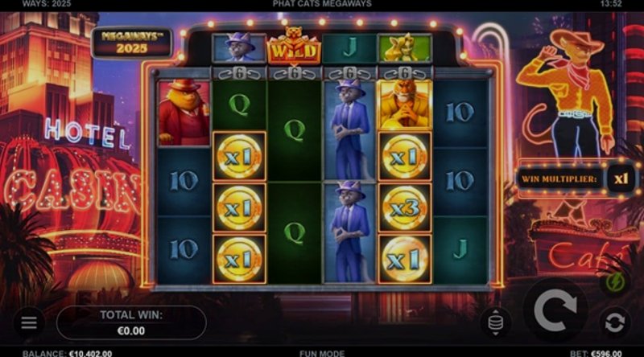The height and width of the screenshot is (357, 644).
Task: Open the coin stack bet selector
Action: pos(495,322)
